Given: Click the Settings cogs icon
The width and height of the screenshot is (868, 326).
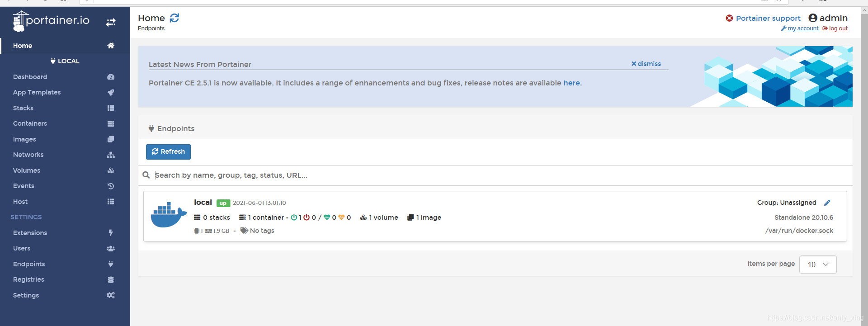Looking at the screenshot, I should click(111, 295).
